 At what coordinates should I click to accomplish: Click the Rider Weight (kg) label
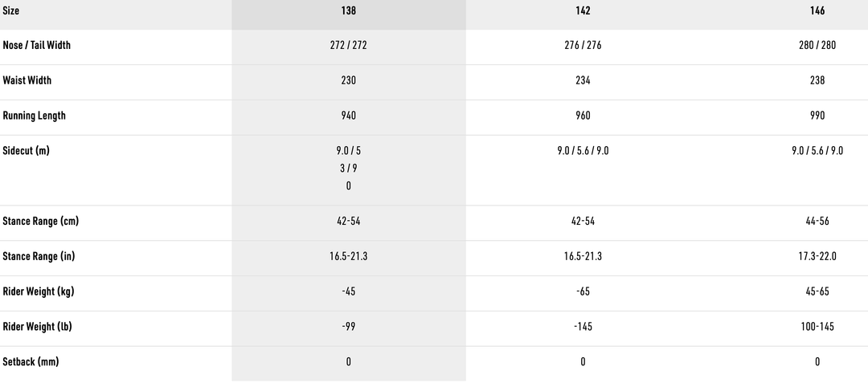click(x=39, y=291)
